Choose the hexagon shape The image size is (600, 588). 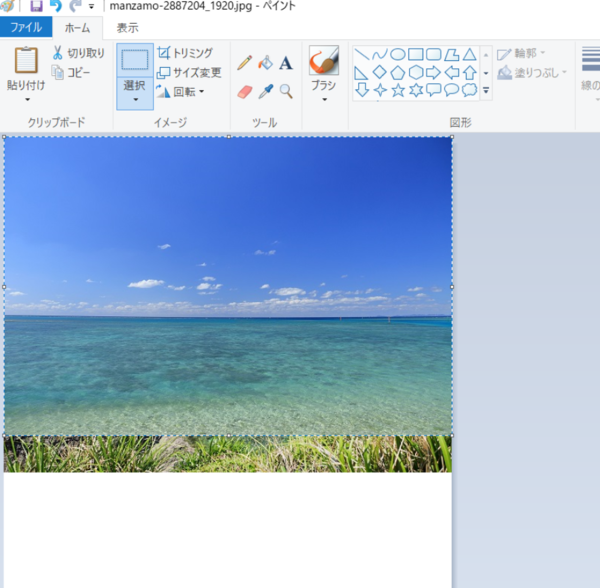point(416,72)
